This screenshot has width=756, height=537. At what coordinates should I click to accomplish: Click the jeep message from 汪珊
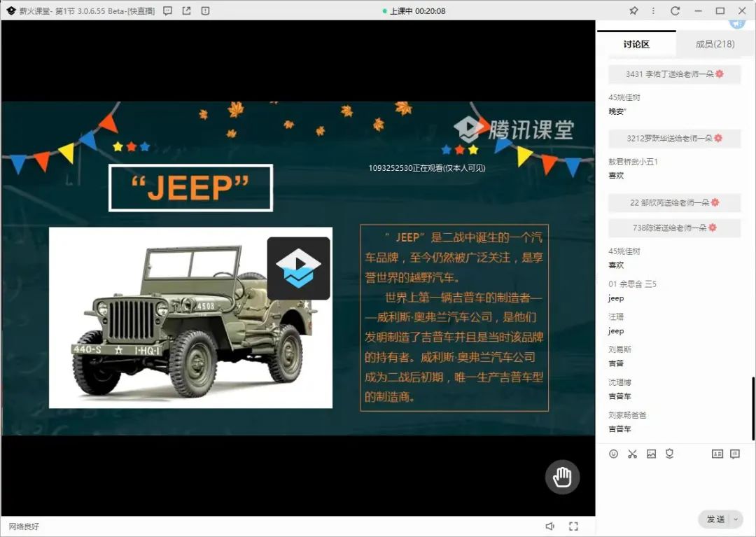(x=616, y=331)
